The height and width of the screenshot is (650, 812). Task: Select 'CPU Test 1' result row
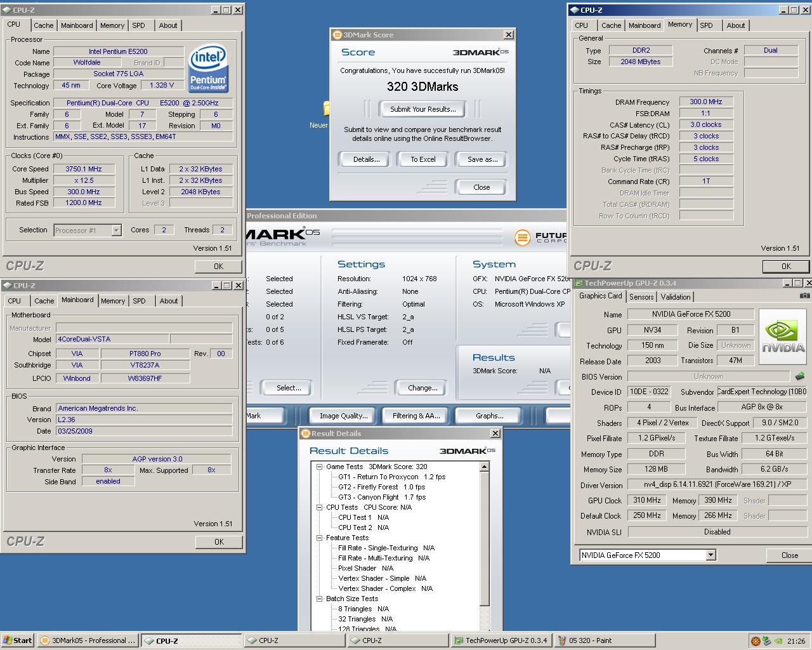coord(363,517)
